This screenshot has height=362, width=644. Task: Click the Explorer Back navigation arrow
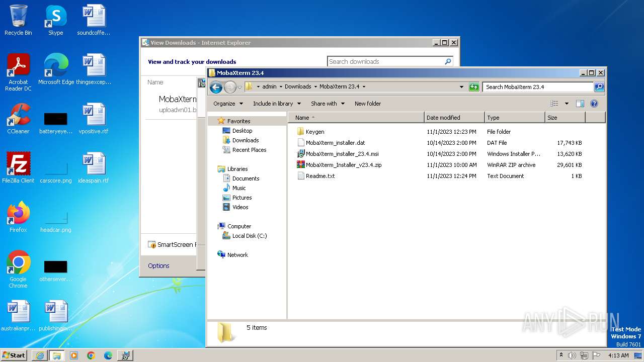tap(216, 87)
